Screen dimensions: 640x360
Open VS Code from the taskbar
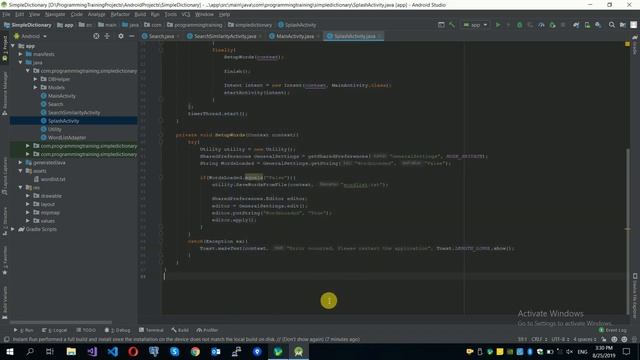point(113,351)
